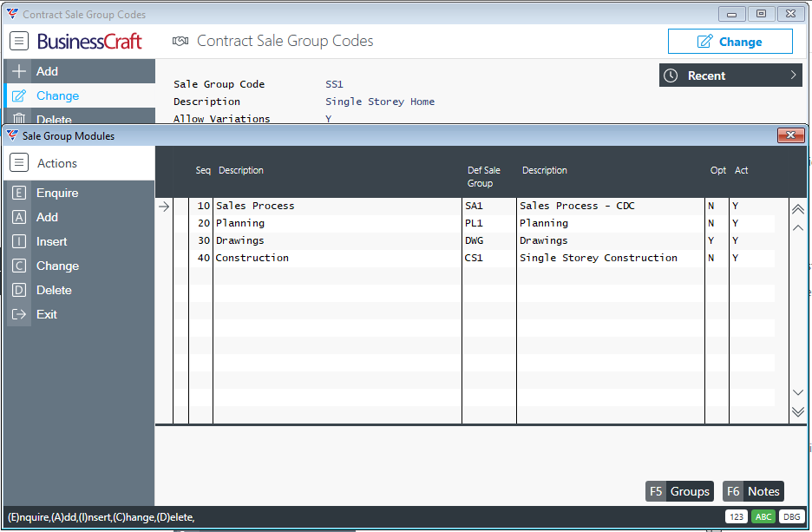Click the plus icon beside Add
This screenshot has width=812, height=532.
[x=19, y=71]
